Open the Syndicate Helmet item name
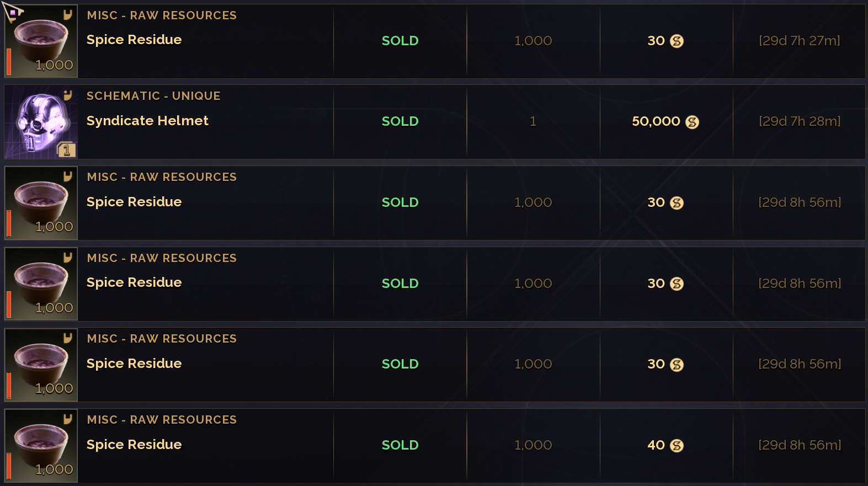The width and height of the screenshot is (868, 486). click(x=147, y=121)
